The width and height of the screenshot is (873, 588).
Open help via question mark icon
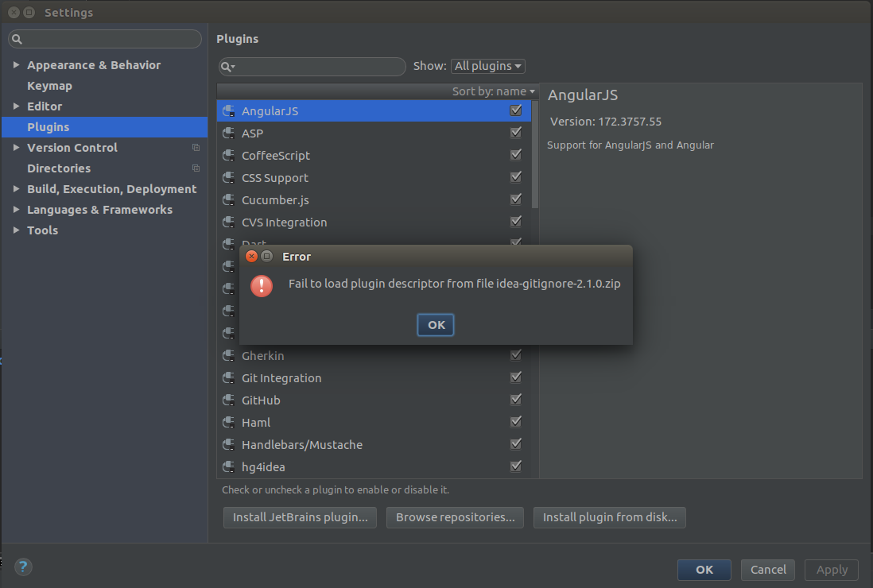click(x=23, y=567)
